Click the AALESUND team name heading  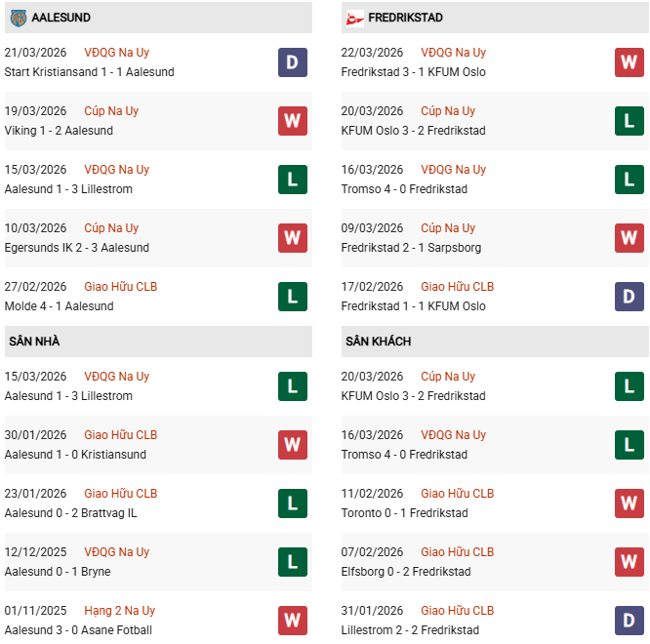click(x=61, y=18)
